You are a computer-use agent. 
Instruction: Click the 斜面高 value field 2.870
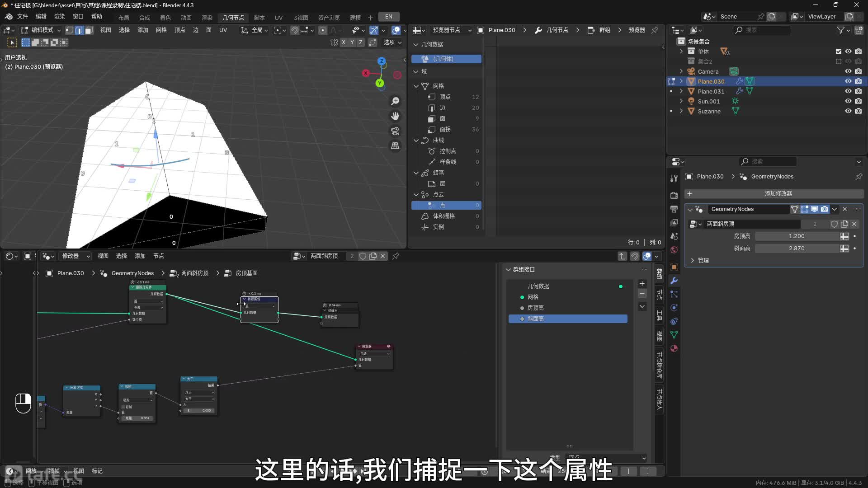(797, 249)
